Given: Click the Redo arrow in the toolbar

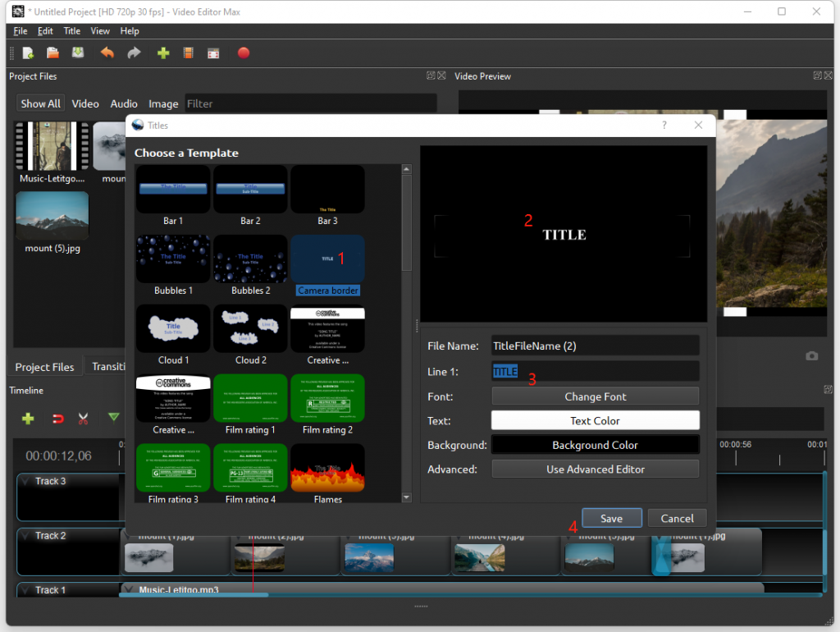Looking at the screenshot, I should 134,53.
